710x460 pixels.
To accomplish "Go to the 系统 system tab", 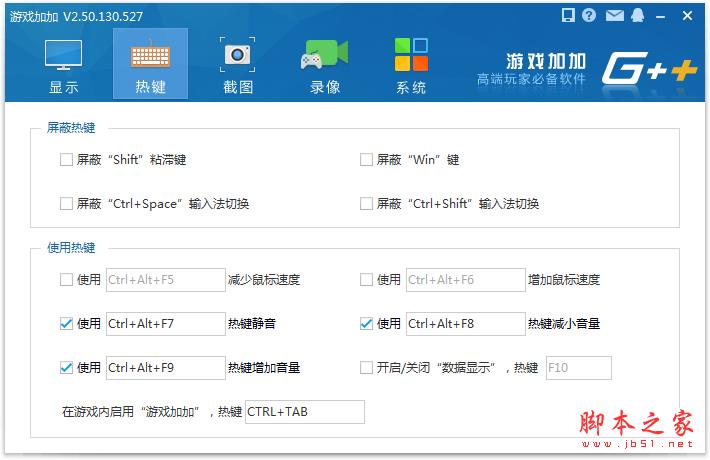I will [x=411, y=64].
